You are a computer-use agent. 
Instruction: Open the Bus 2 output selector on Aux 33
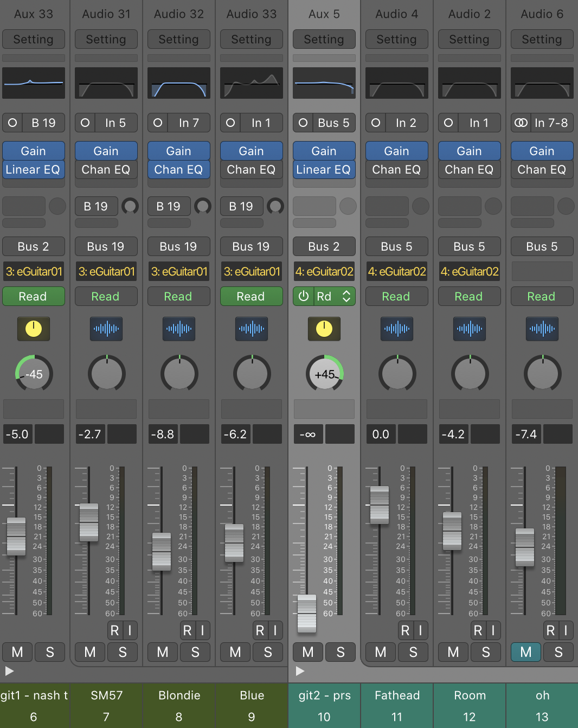coord(34,246)
